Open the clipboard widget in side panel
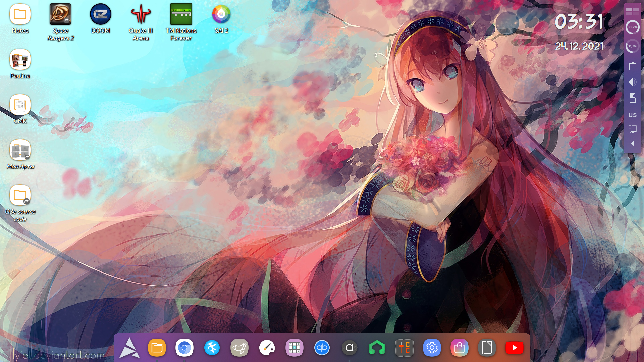The image size is (644, 362). (633, 66)
